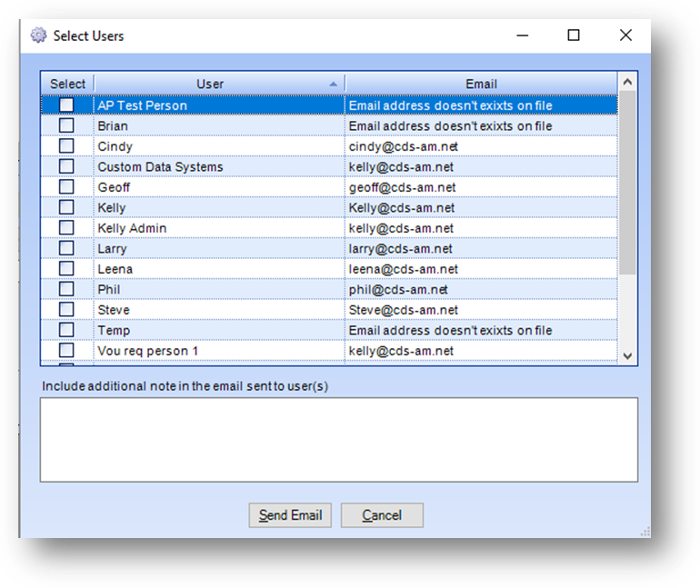Click into the additional note text box
700x588 pixels.
click(338, 439)
